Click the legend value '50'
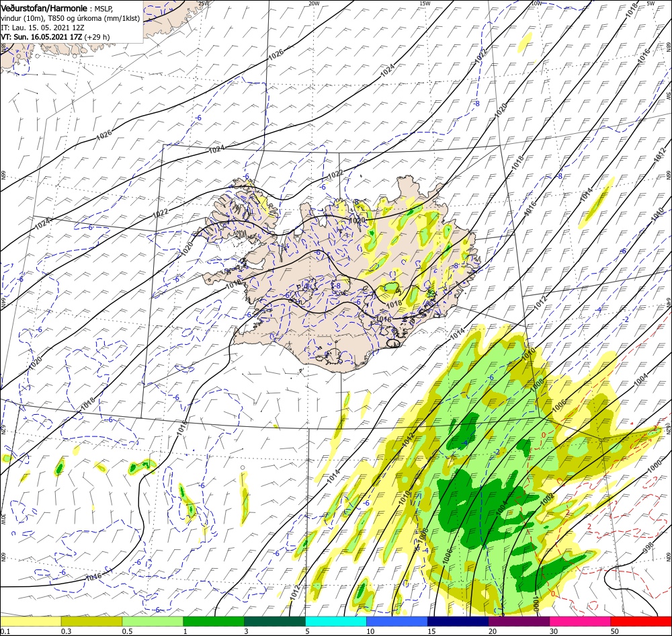 [x=615, y=631]
